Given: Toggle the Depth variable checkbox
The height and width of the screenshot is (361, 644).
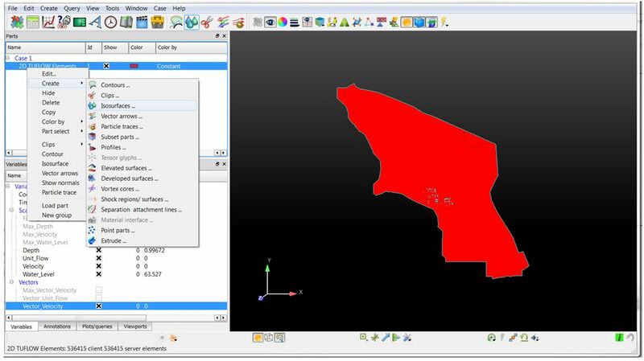Looking at the screenshot, I should click(x=99, y=250).
